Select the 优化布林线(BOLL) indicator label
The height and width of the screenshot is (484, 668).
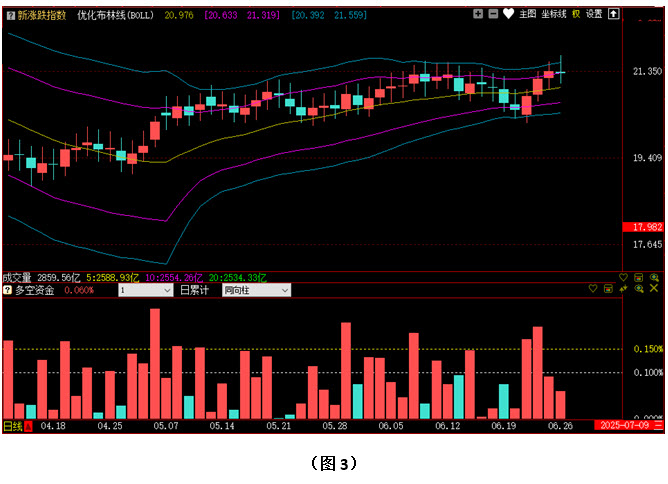click(x=115, y=15)
